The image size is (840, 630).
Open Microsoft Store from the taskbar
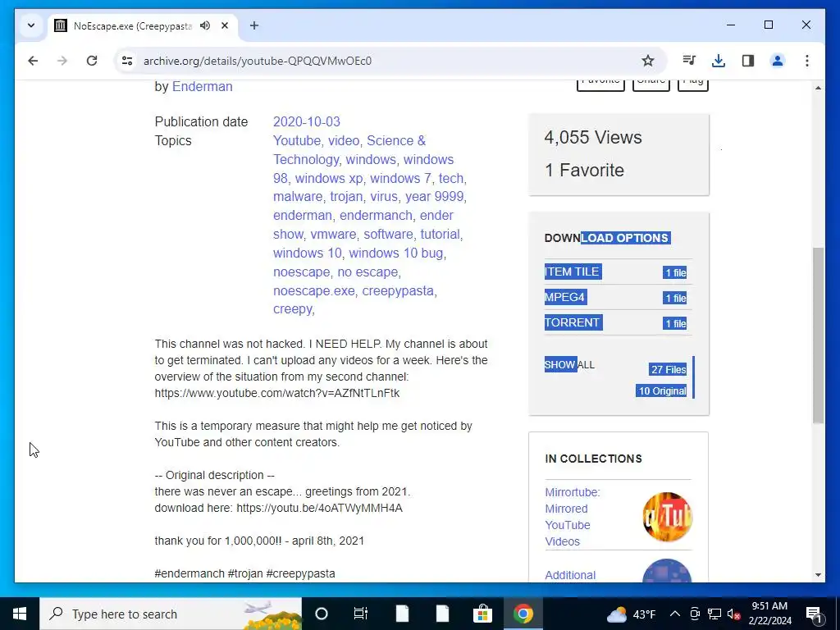(x=482, y=614)
